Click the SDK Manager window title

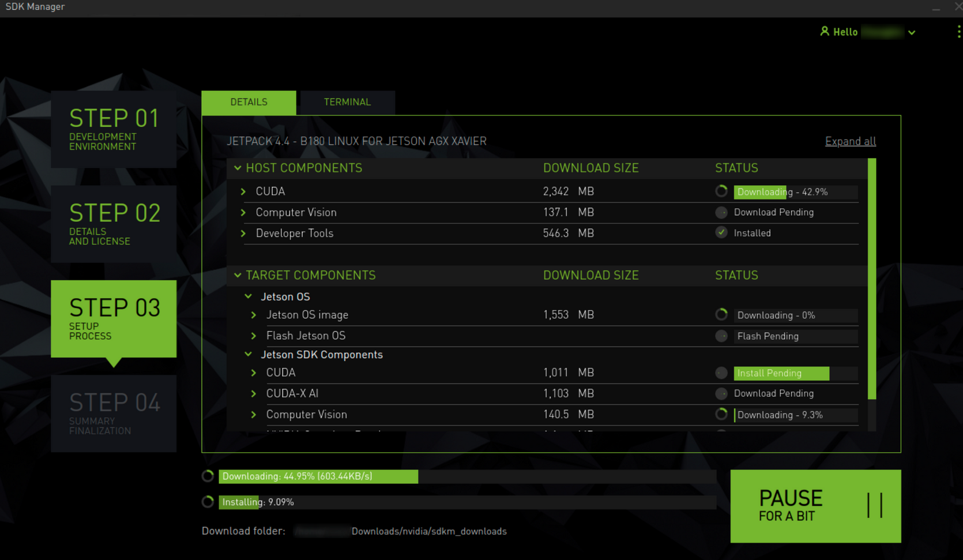pos(35,7)
